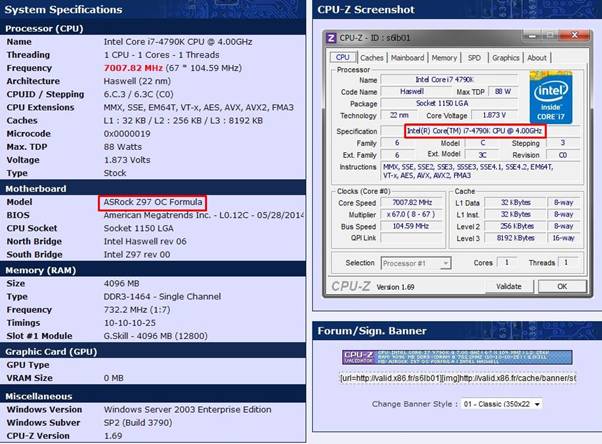This screenshot has width=602, height=444.
Task: Click the Memory (RAM) section header
Action: [x=153, y=270]
